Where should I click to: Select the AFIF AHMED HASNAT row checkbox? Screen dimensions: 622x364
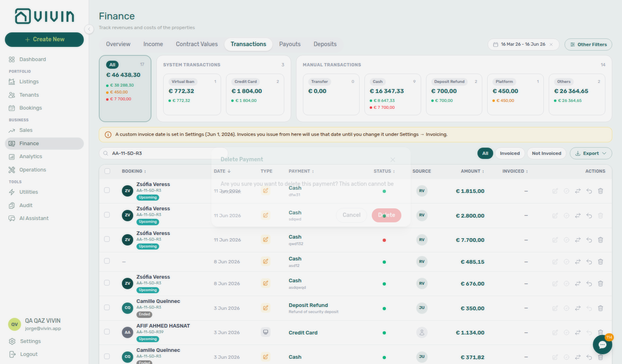click(x=107, y=332)
